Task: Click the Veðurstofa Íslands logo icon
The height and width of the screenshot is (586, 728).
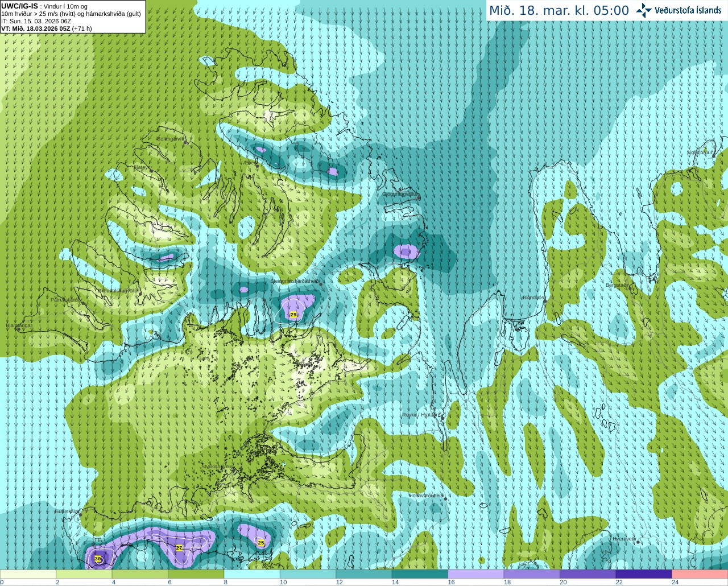Action: [x=644, y=10]
